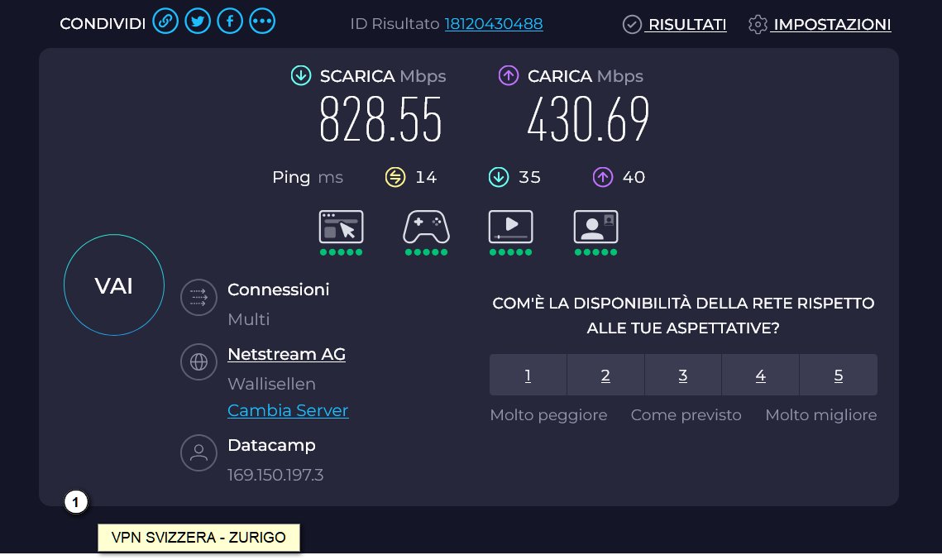Start test with the VAI button

pos(114,285)
